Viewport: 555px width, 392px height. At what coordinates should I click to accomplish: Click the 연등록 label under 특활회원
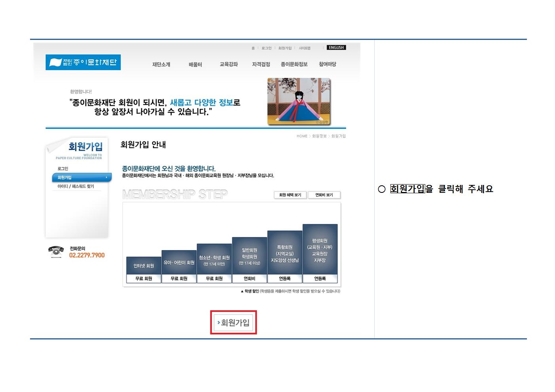pos(285,279)
